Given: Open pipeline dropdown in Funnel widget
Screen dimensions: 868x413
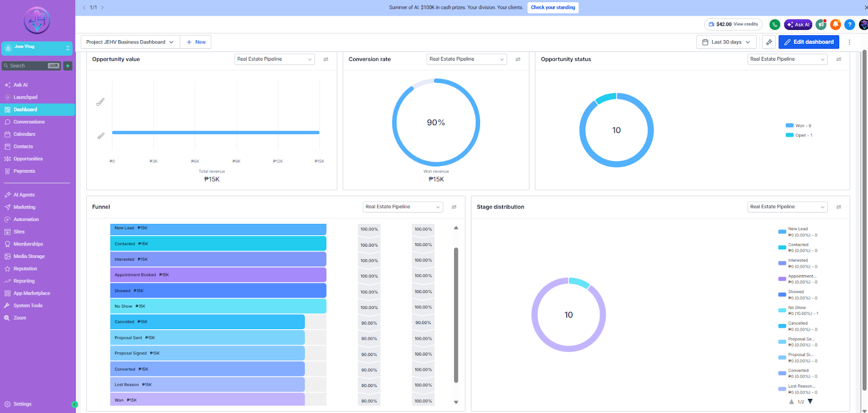Looking at the screenshot, I should (403, 207).
